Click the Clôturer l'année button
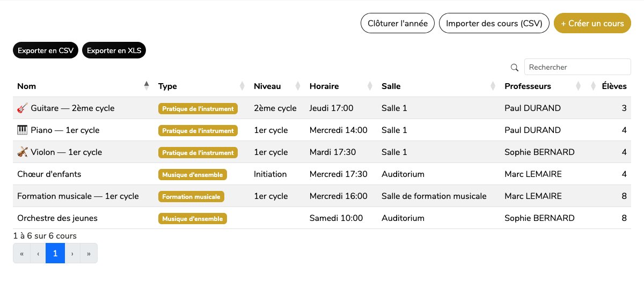 pyautogui.click(x=397, y=24)
